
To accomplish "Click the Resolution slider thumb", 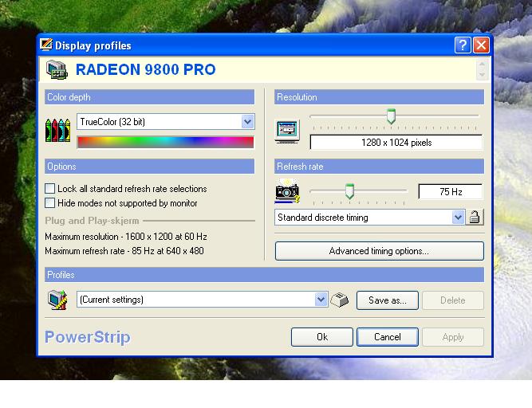I will [391, 116].
